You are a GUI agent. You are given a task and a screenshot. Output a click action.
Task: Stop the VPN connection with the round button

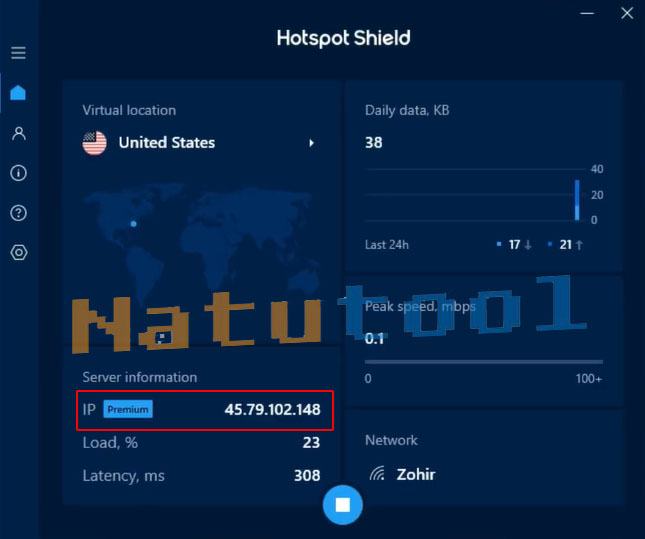[343, 504]
